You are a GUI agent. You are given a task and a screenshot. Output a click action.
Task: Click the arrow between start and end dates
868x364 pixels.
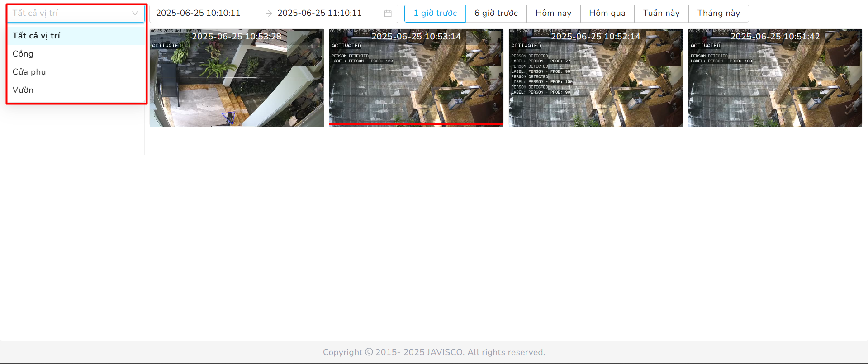click(269, 14)
